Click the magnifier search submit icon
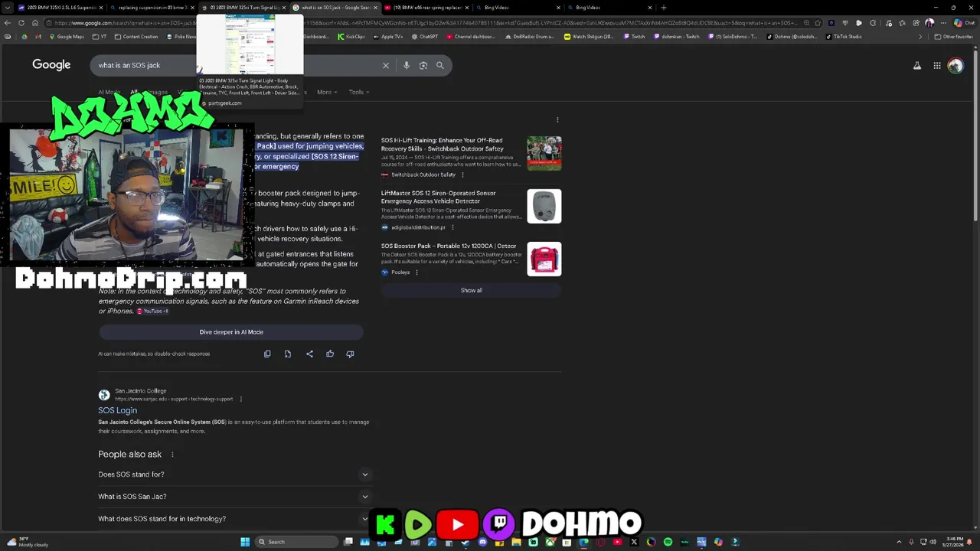Screen dimensions: 980x551 pyautogui.click(x=440, y=65)
